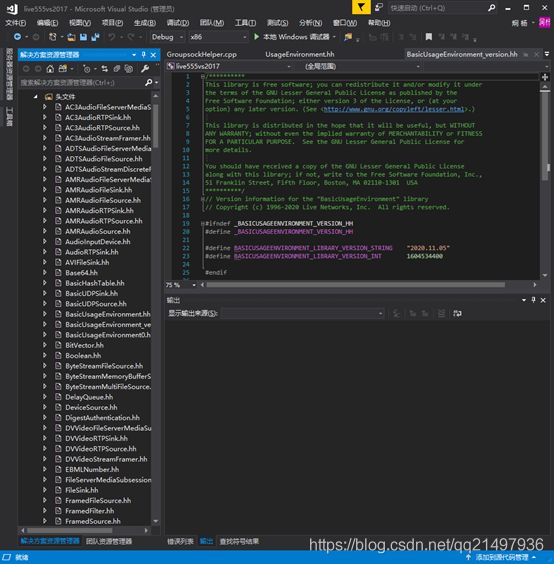Open the Debug configuration dropdown
The height and width of the screenshot is (564, 554).
(167, 37)
